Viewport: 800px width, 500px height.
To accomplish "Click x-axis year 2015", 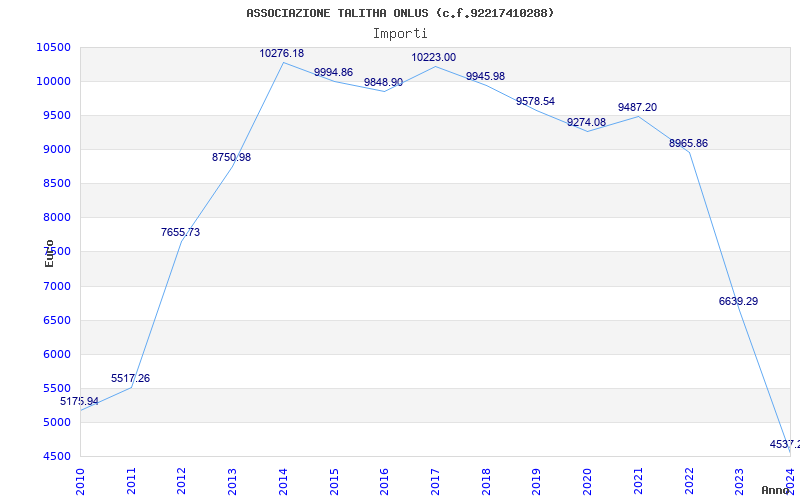I will [334, 481].
